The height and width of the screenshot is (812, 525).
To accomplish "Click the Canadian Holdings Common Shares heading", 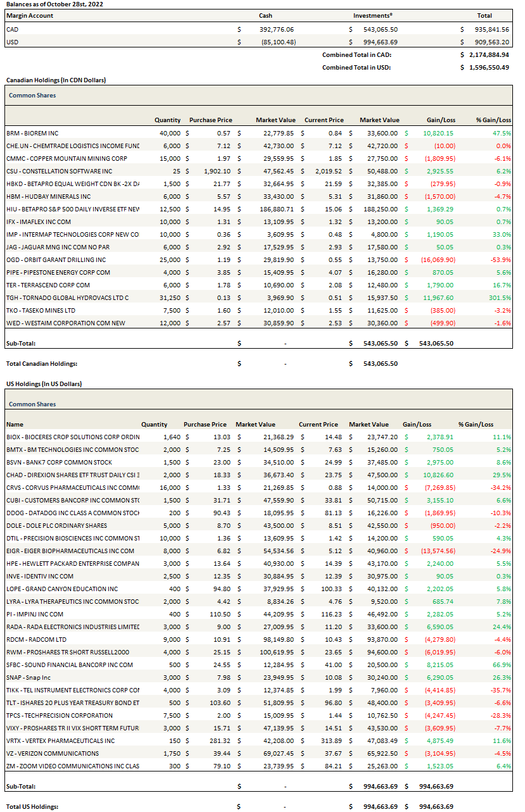I will (32, 96).
